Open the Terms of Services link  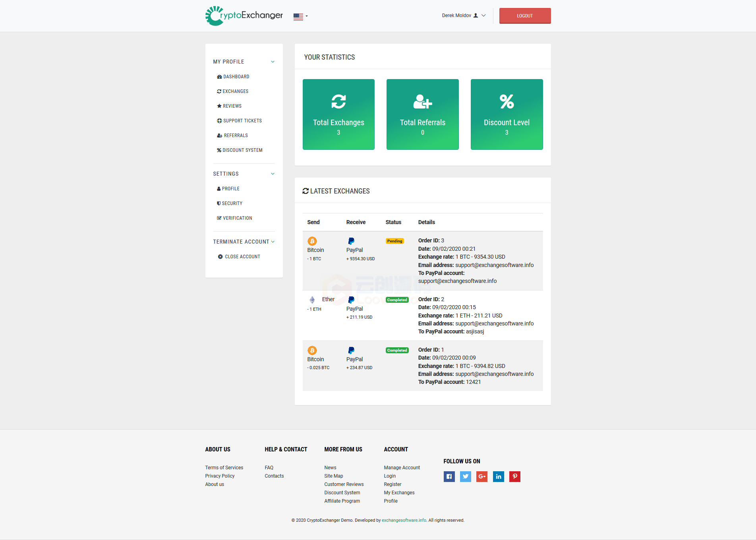224,468
